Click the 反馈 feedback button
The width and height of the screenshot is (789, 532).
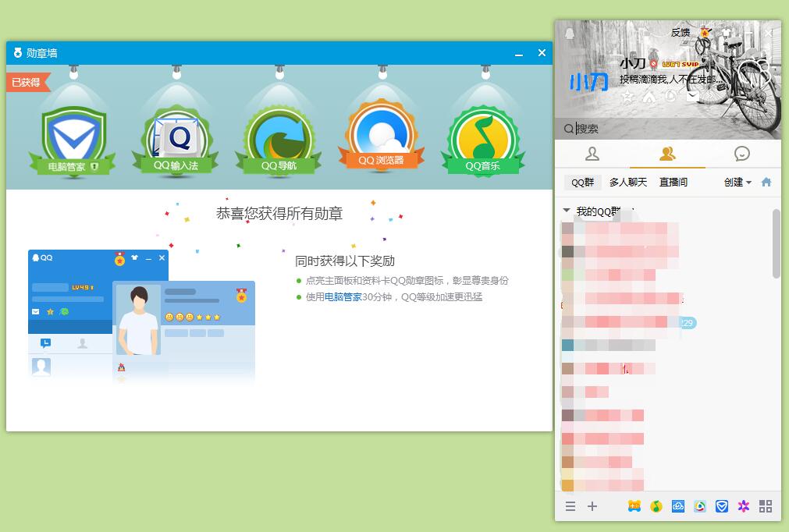point(681,33)
